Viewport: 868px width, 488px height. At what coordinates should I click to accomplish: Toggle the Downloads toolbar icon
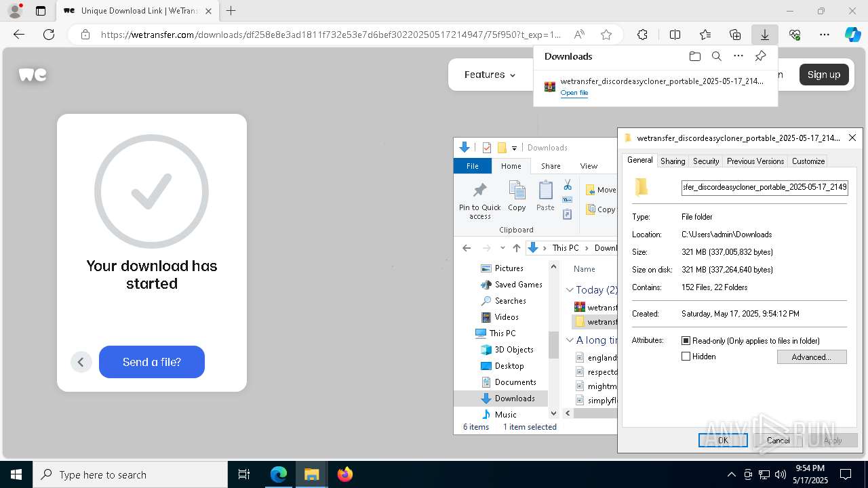coord(765,35)
